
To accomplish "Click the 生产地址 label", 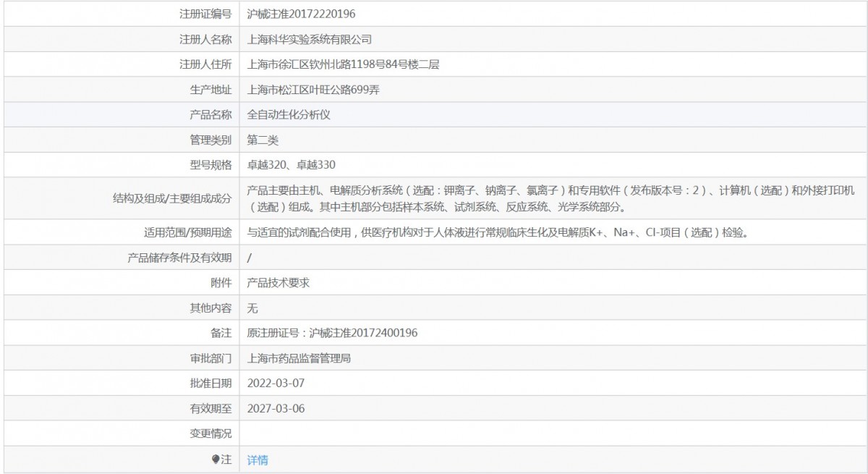I will [x=210, y=90].
